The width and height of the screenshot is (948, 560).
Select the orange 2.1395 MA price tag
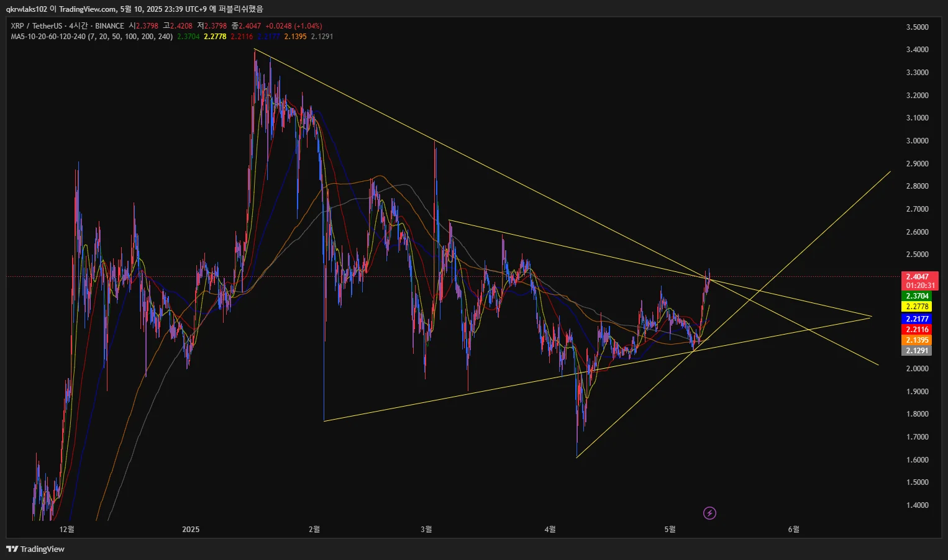click(917, 340)
